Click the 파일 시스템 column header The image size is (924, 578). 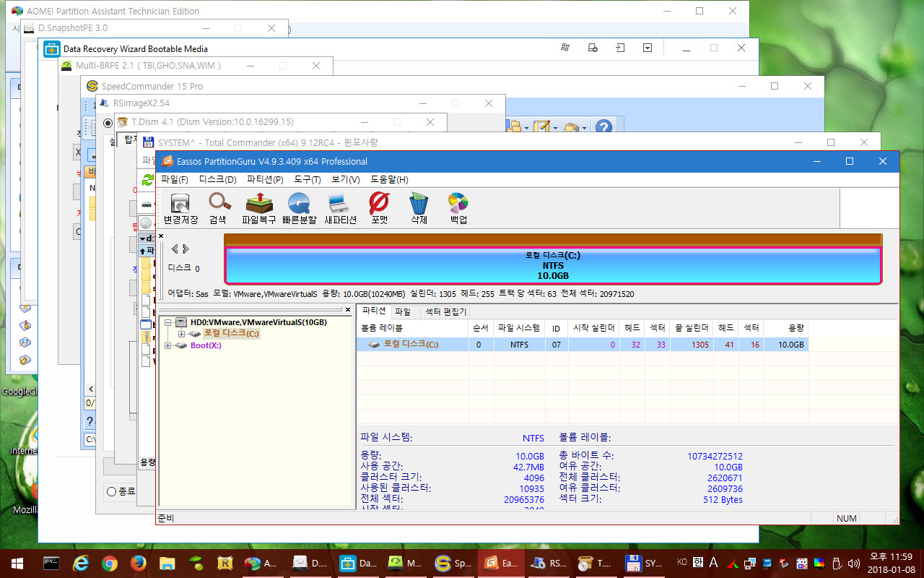pyautogui.click(x=519, y=327)
